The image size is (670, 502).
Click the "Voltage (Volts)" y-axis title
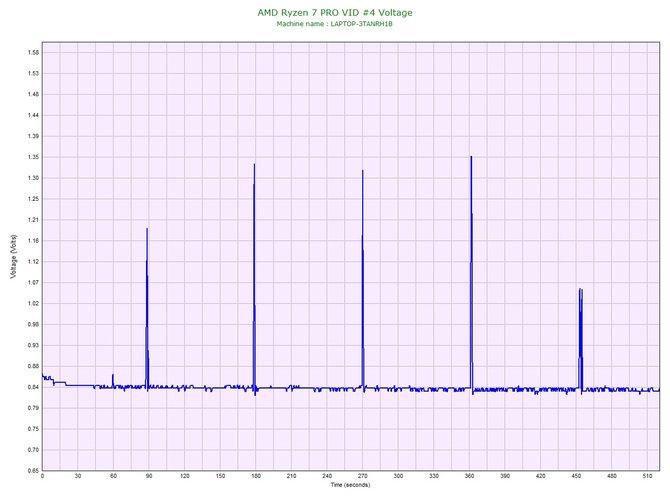14,256
